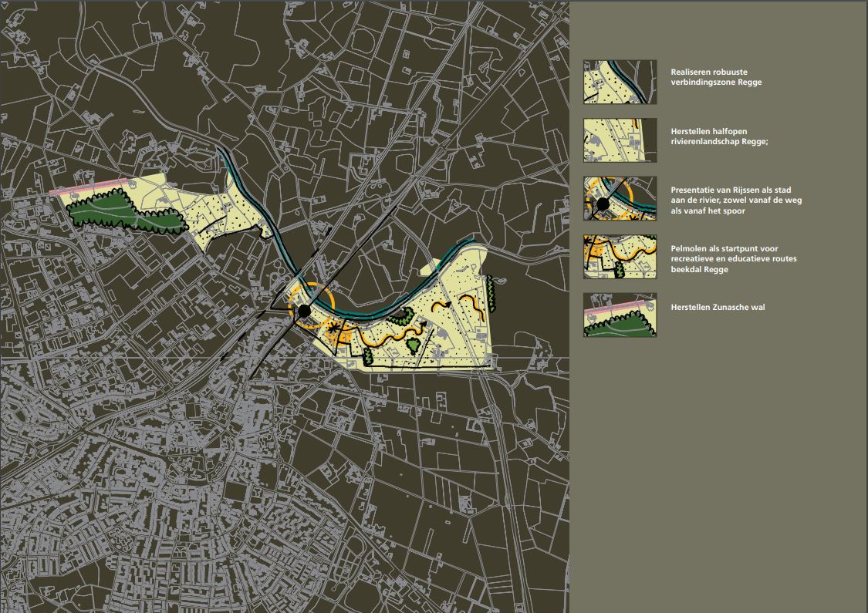Click the 'Presentatie van Rijssen' legend thumbnail

click(x=620, y=198)
